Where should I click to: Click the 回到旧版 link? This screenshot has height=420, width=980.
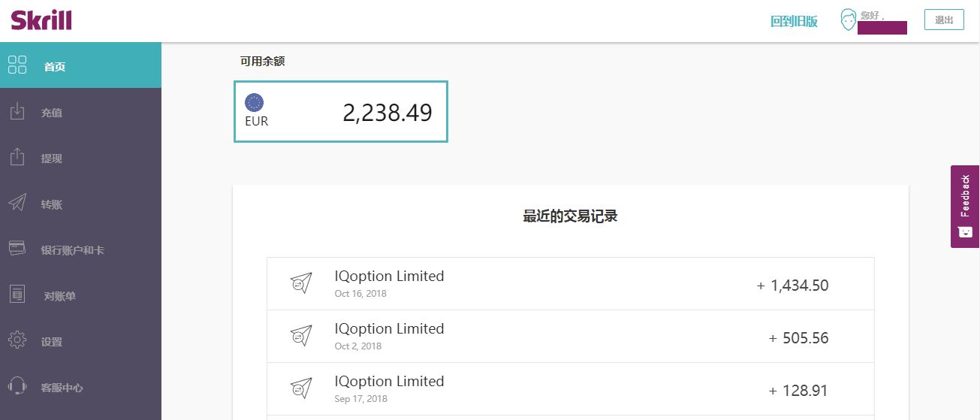[x=794, y=21]
